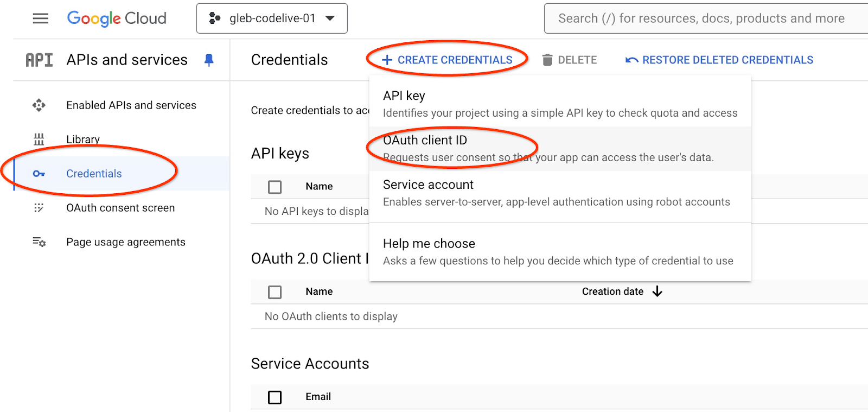Sort by Creation date arrow
The image size is (868, 412).
[658, 292]
